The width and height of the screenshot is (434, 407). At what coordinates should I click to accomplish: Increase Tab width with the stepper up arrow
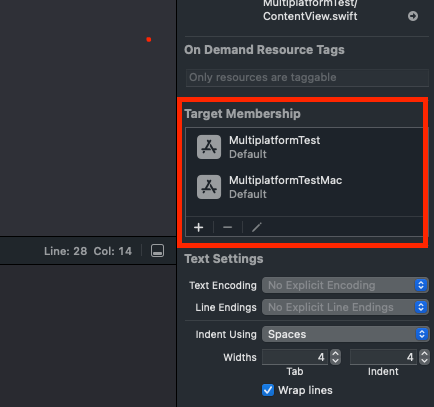335,354
